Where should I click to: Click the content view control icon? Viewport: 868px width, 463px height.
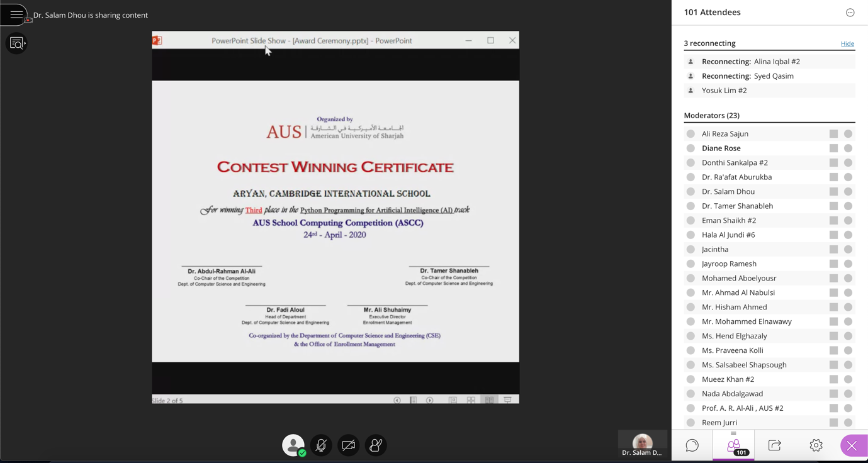tap(16, 43)
